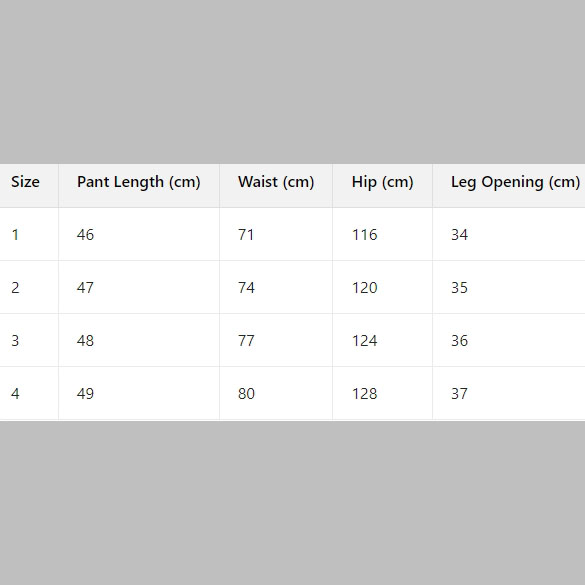This screenshot has width=585, height=585.
Task: Select size 4 in the Size column
Action: [15, 394]
